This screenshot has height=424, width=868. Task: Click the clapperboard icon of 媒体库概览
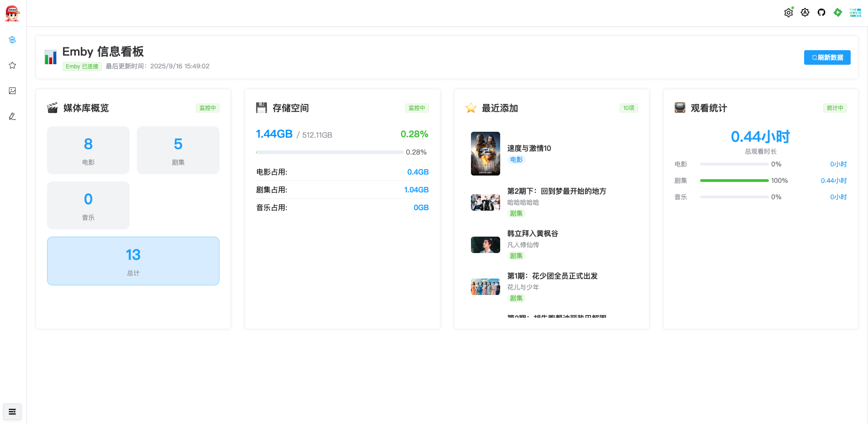[x=52, y=108]
